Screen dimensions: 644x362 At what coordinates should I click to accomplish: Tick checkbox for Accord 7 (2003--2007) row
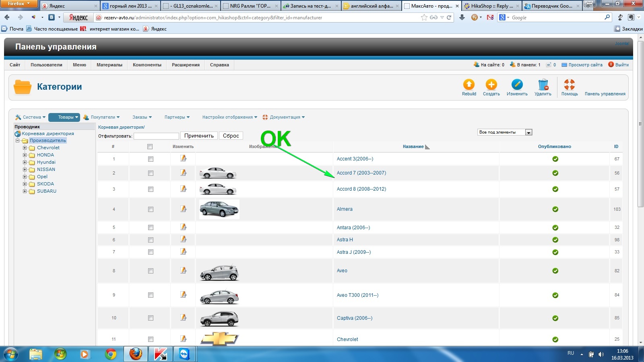(151, 173)
